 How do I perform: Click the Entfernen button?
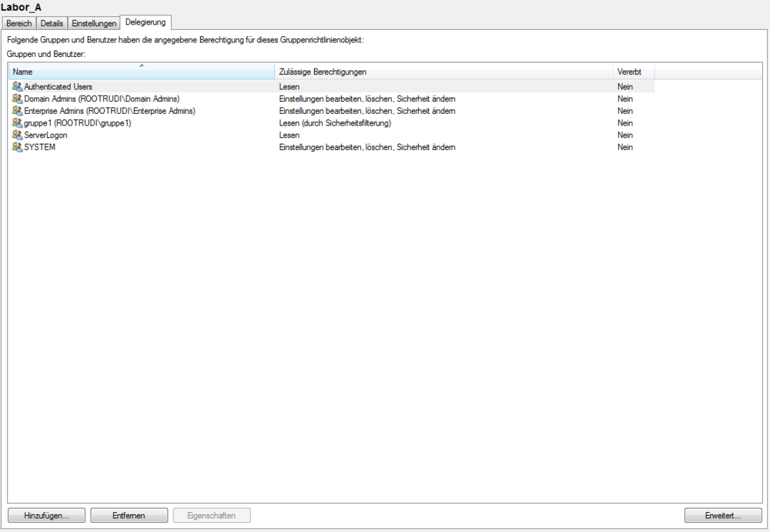[x=129, y=516]
